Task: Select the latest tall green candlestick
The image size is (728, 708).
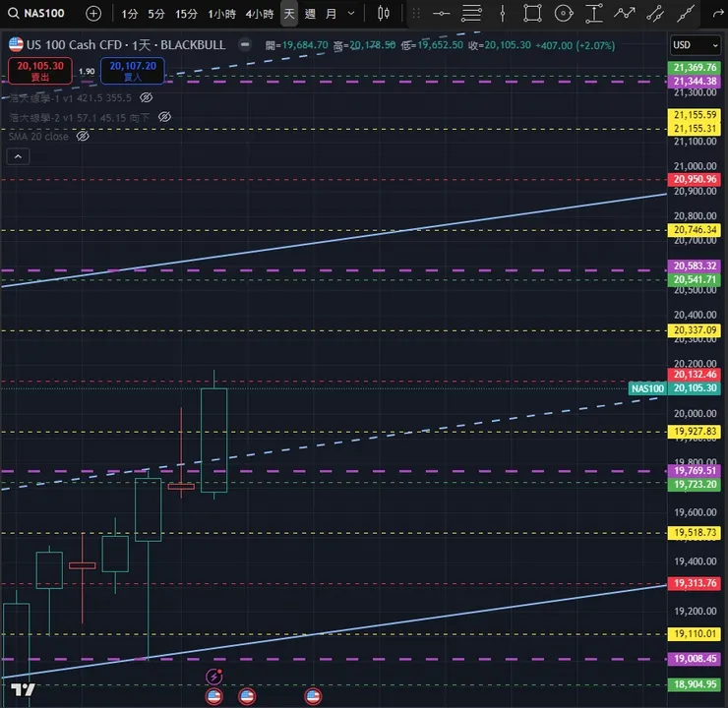Action: click(214, 440)
